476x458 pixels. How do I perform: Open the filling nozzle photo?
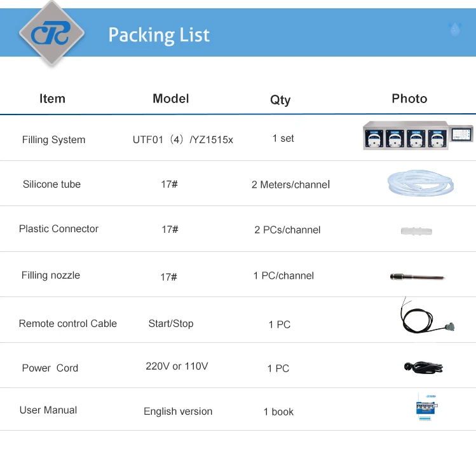click(417, 277)
